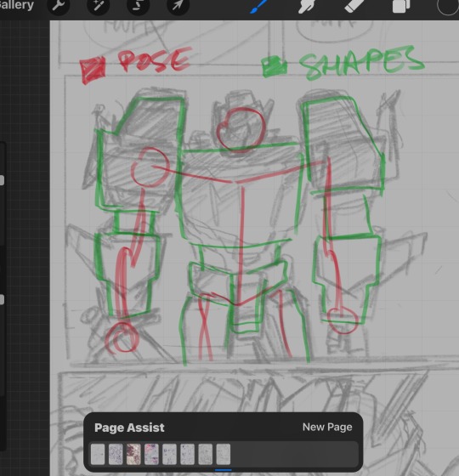Select the sixth Page Assist thumbnail
The image size is (459, 476).
click(187, 454)
